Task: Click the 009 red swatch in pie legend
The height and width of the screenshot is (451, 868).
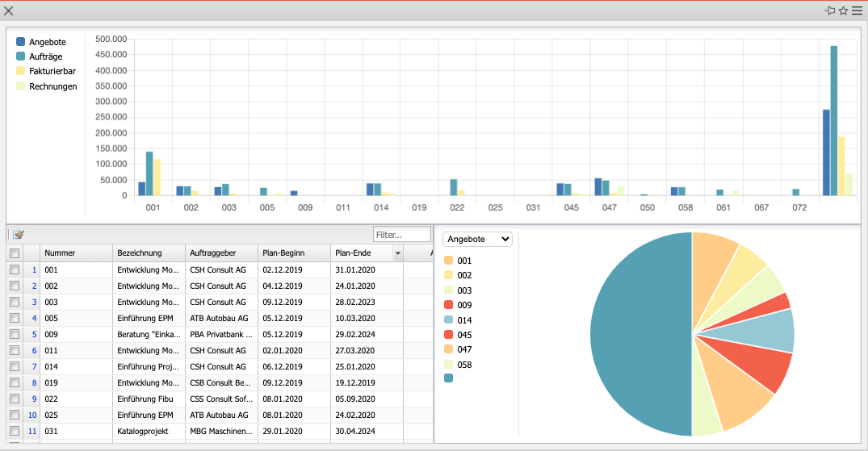Action: [449, 305]
